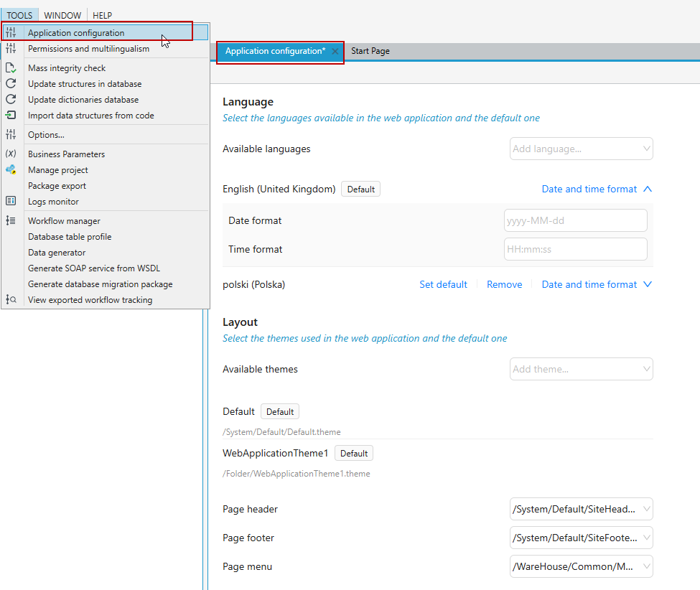The height and width of the screenshot is (590, 700).
Task: Click the Update dictionaries database refresh icon
Action: click(x=11, y=99)
